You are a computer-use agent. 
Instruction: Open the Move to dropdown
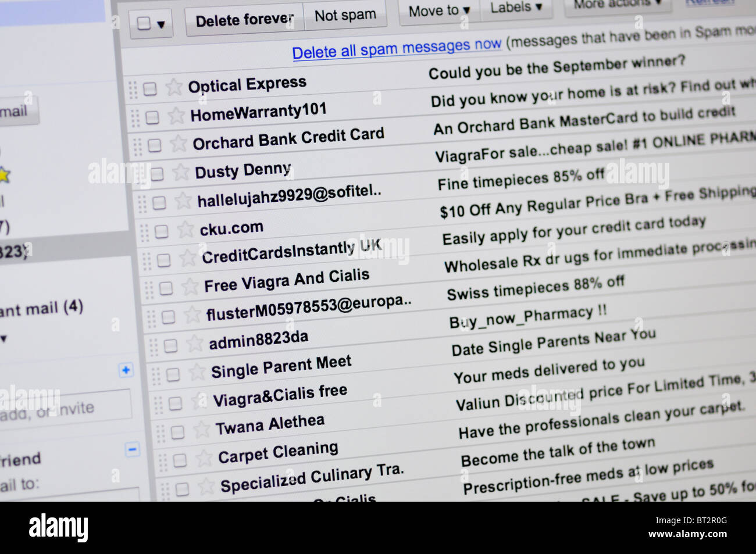[439, 10]
